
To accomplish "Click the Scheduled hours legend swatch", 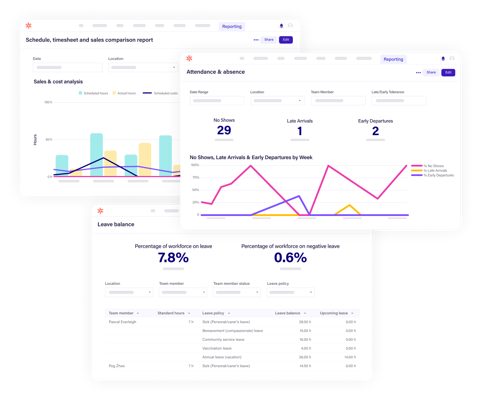I will pos(80,93).
